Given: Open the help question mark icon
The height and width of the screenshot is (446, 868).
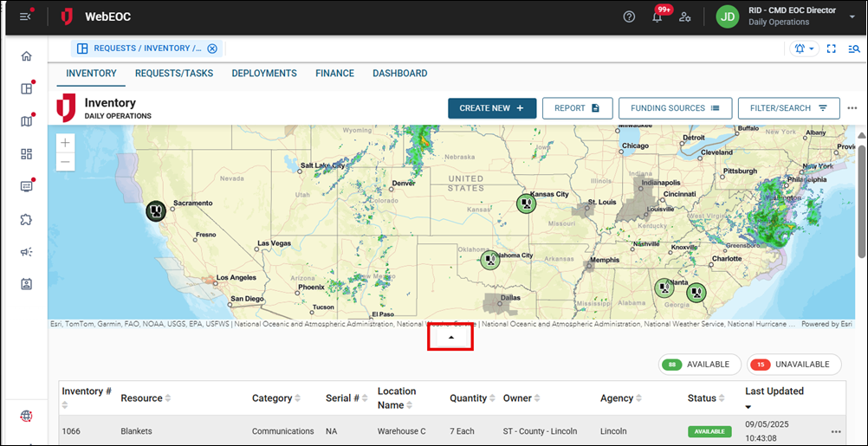Looking at the screenshot, I should tap(629, 16).
